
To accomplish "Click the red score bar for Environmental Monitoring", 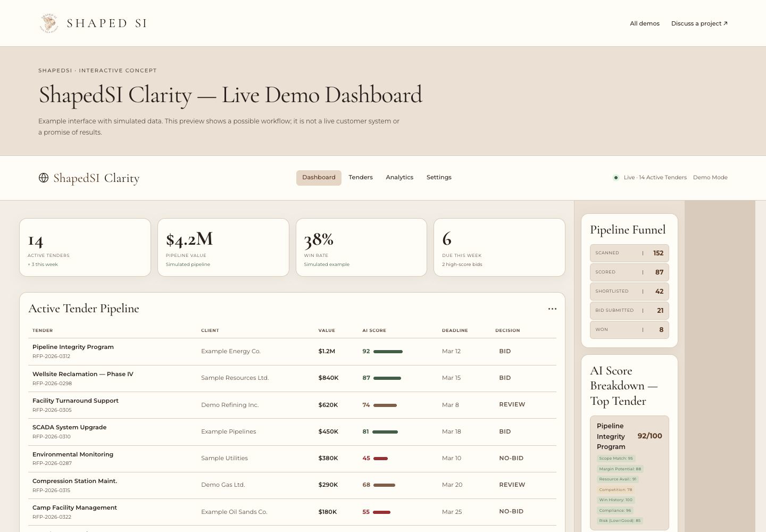I will click(380, 459).
